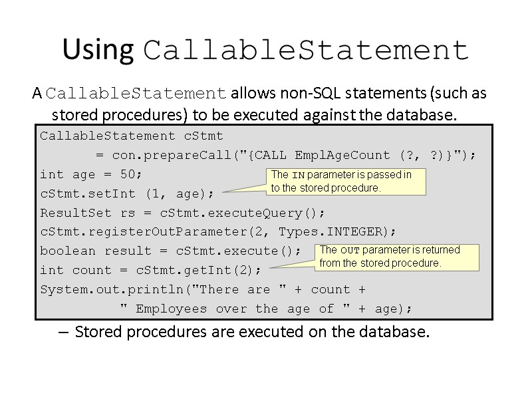Click the "Stored procedures are executed" bullet
532x399 pixels.
pos(252,331)
